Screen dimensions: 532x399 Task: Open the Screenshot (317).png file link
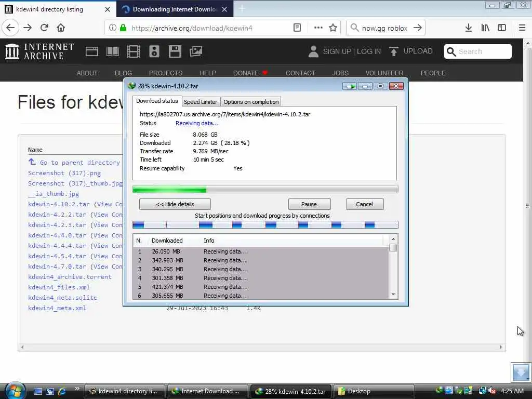(x=64, y=173)
